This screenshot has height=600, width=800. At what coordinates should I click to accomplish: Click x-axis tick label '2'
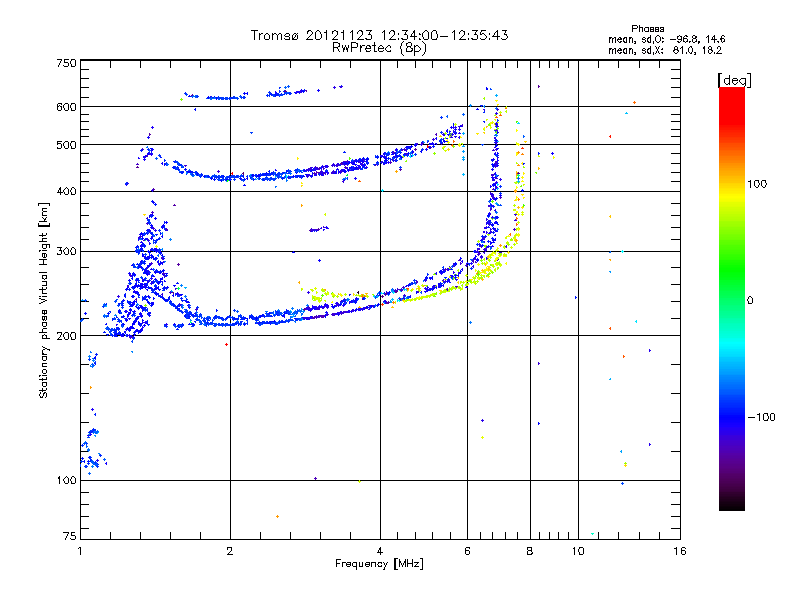tap(230, 551)
